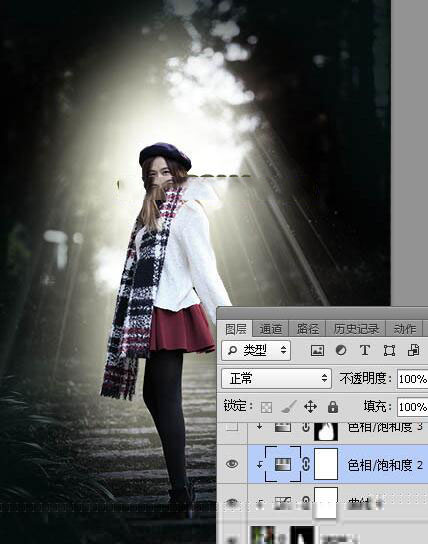Select 色相/饱和度 2 adjustment layer icon
Viewport: 428px width, 544px height.
(283, 464)
